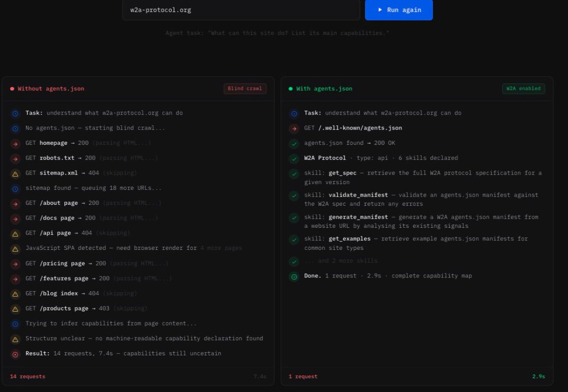Click the skill: validate_manifest description text
The height and width of the screenshot is (392, 568).
[421, 199]
